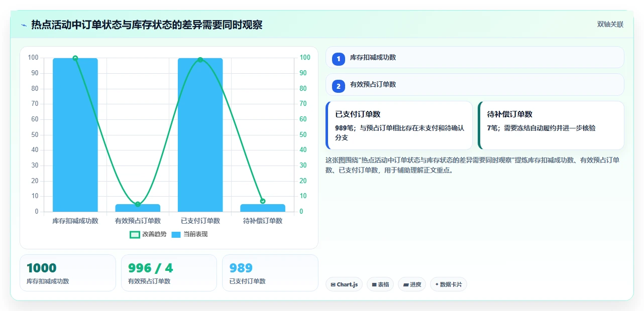The height and width of the screenshot is (311, 644).
Task: Click the summary paragraph starting 这张图围绕
Action: (473, 165)
